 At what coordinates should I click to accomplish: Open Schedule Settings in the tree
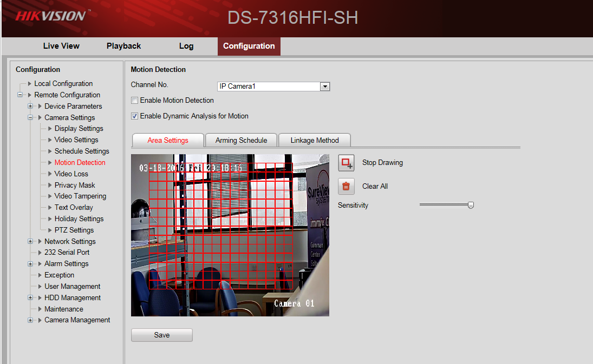(82, 151)
